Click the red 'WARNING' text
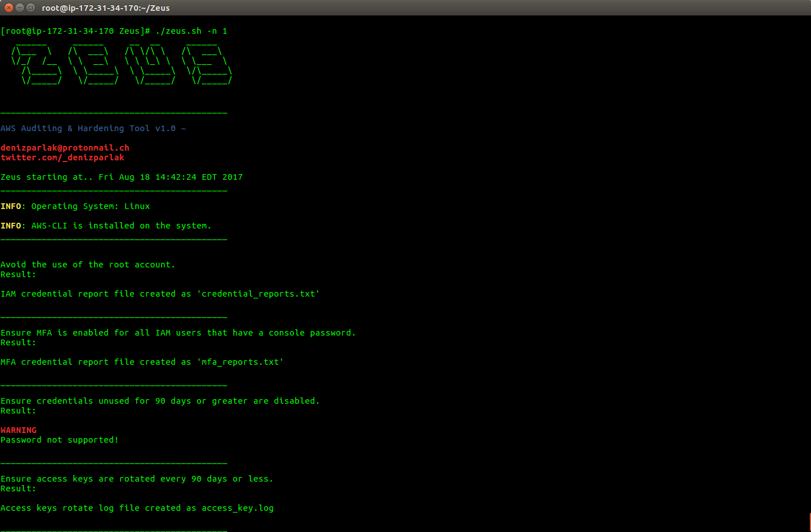This screenshot has width=811, height=532. pyautogui.click(x=18, y=430)
